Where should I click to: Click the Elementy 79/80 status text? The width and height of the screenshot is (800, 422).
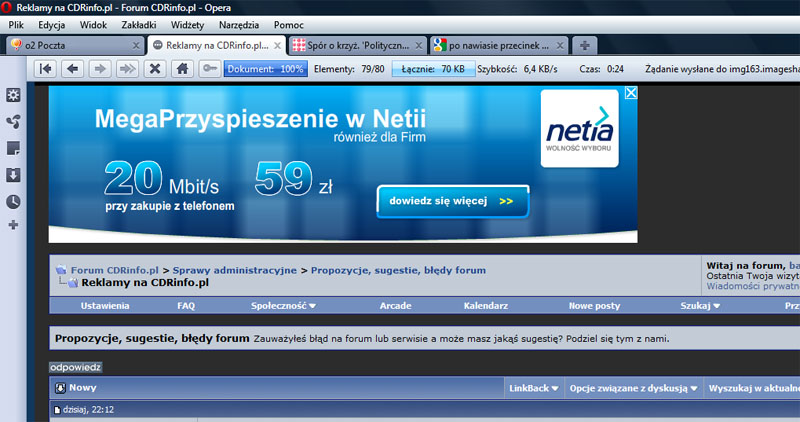click(349, 68)
